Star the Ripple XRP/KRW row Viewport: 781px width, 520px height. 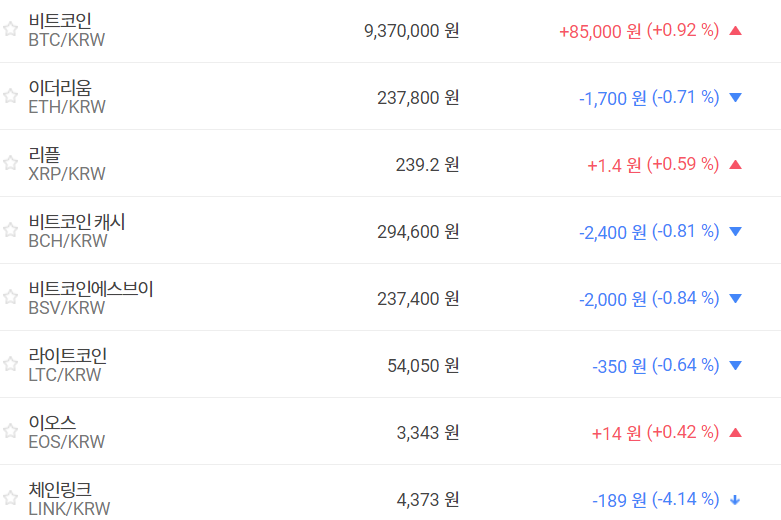click(x=10, y=163)
